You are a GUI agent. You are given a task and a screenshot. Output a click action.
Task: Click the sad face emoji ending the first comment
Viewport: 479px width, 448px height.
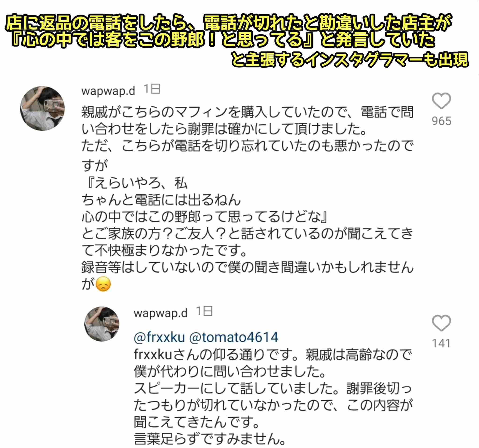pos(103,284)
